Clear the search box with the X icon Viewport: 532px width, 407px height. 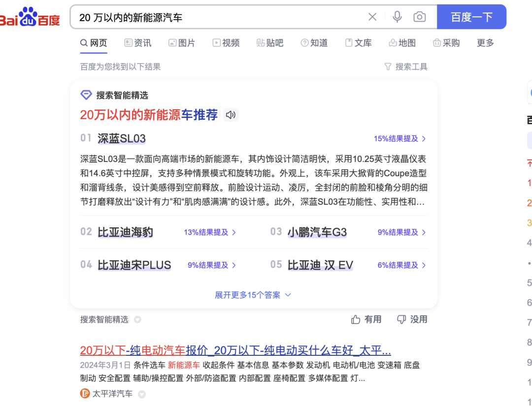(372, 17)
